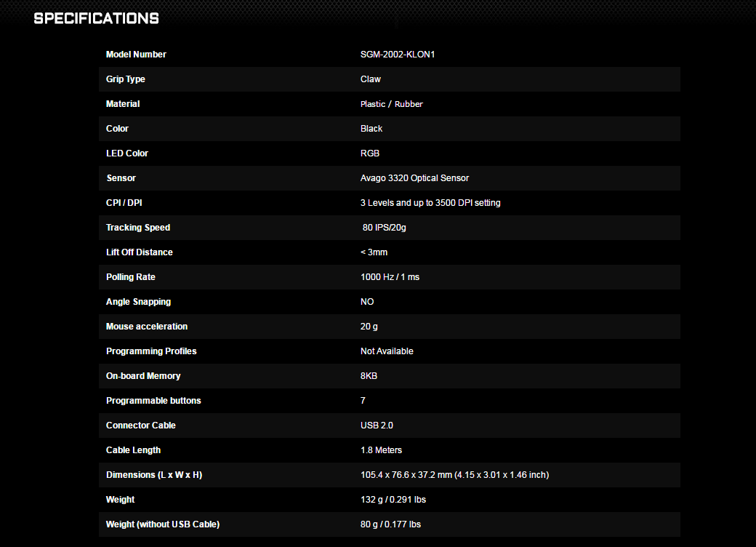Image resolution: width=756 pixels, height=547 pixels.
Task: Select the Lift Off Distance label
Action: (140, 252)
